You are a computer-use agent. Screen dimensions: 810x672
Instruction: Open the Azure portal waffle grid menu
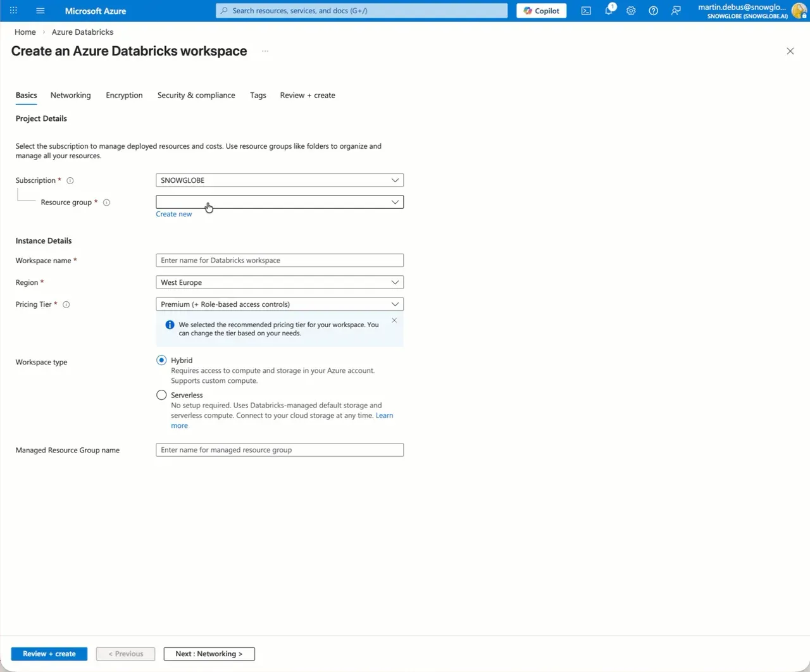coord(13,11)
